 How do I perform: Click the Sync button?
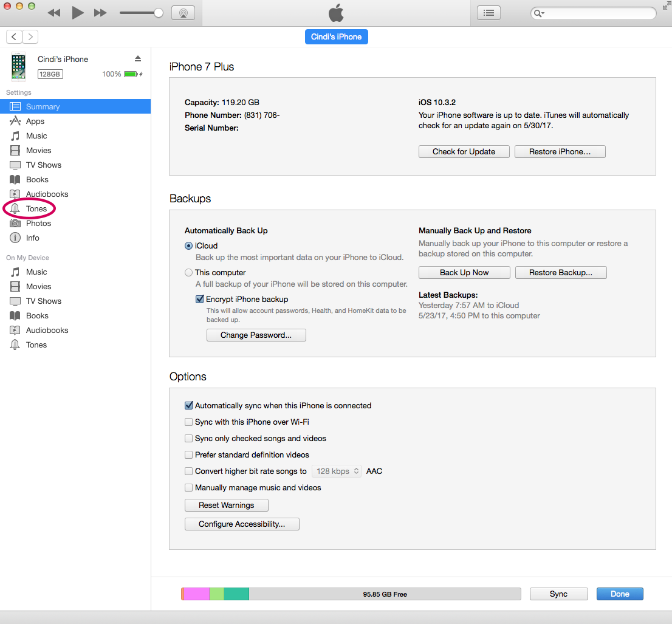coord(558,594)
